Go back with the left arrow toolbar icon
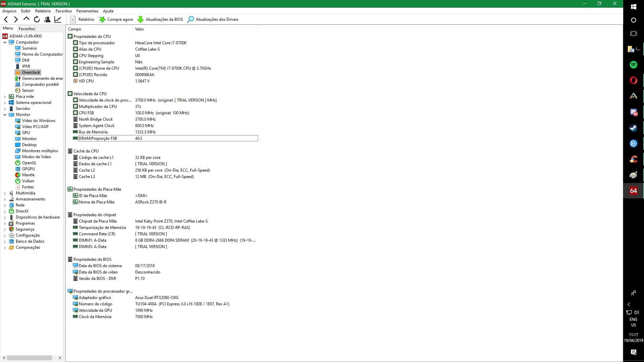 coord(6,19)
